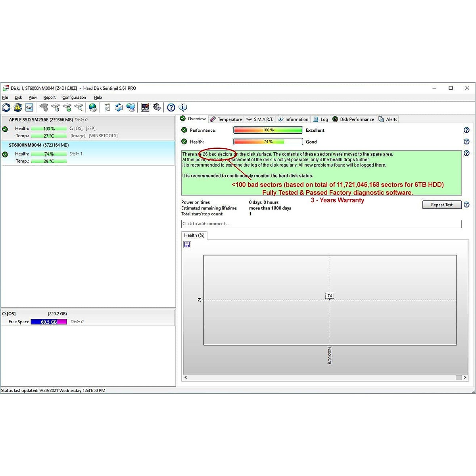The width and height of the screenshot is (476, 476).
Task: Click the globe with disk toolbar icon
Action: click(93, 107)
